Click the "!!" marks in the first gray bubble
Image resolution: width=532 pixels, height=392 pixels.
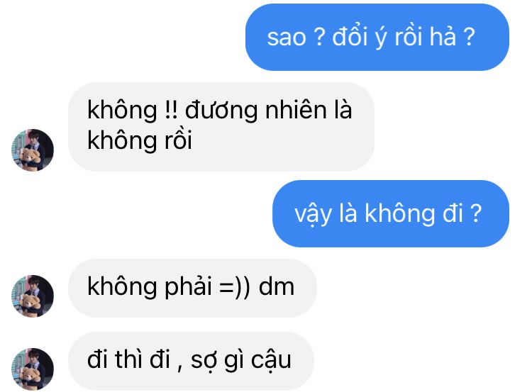[x=171, y=110]
